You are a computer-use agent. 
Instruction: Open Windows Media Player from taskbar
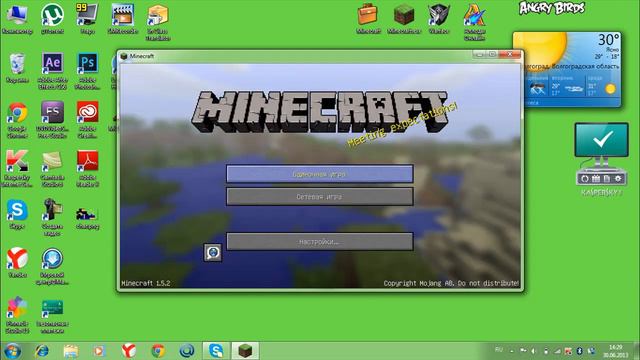pyautogui.click(x=99, y=351)
